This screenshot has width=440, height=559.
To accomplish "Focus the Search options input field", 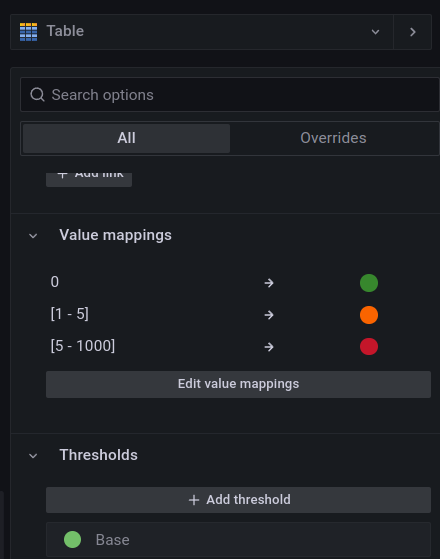I will 230,95.
